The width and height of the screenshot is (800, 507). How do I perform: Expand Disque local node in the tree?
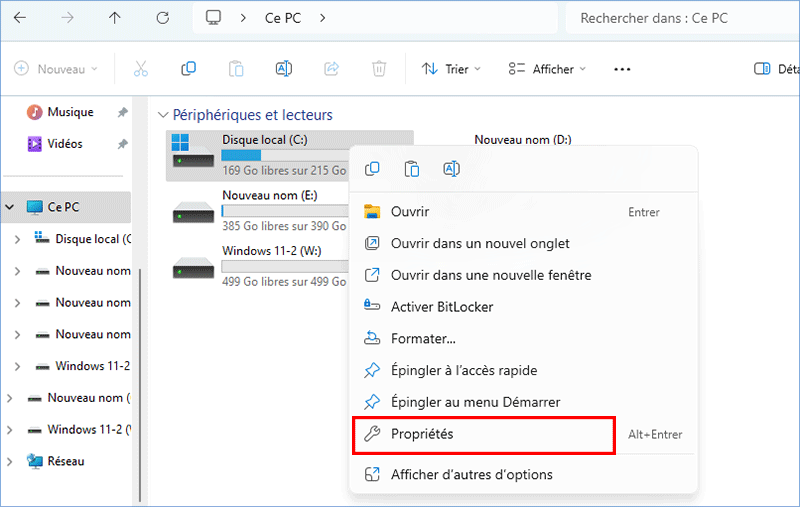point(17,239)
